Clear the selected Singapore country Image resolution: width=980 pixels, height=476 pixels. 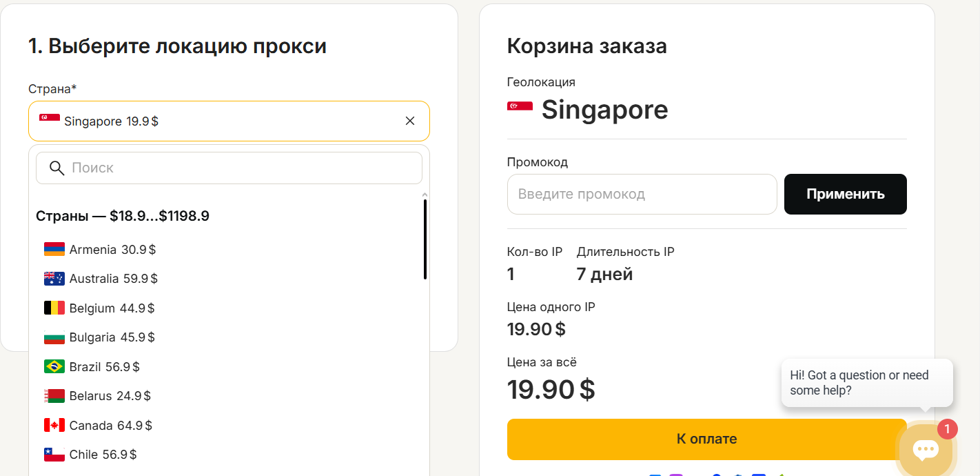coord(410,121)
